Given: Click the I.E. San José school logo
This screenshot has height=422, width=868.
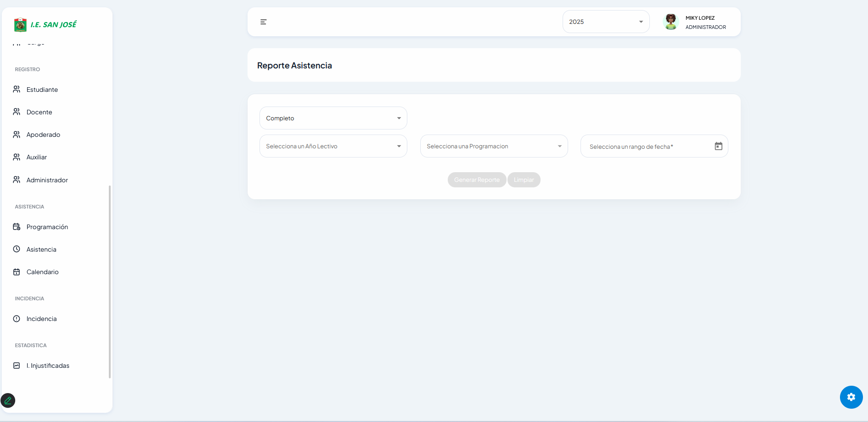Looking at the screenshot, I should point(20,25).
